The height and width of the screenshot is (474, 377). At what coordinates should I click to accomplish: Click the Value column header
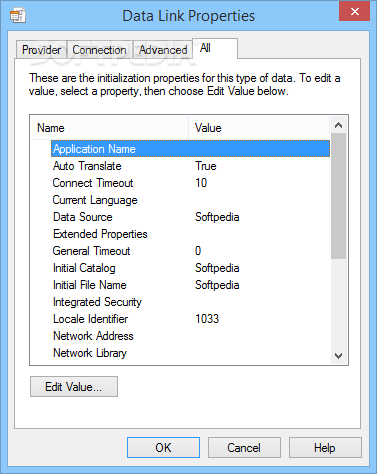pyautogui.click(x=259, y=128)
